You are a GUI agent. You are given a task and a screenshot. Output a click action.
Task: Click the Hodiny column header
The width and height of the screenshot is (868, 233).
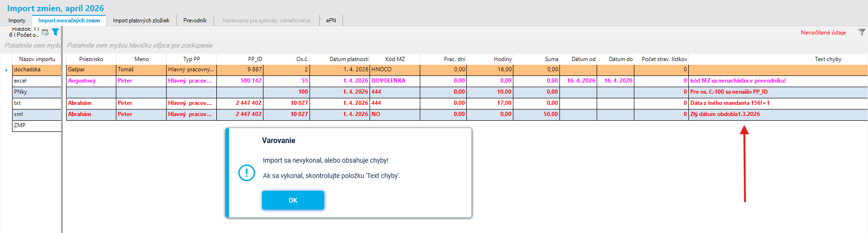pyautogui.click(x=490, y=59)
